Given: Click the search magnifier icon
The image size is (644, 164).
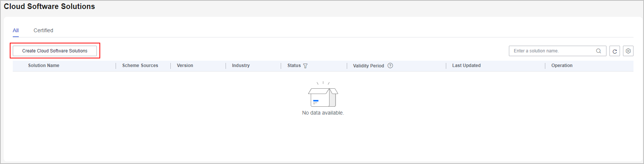Looking at the screenshot, I should pos(599,51).
